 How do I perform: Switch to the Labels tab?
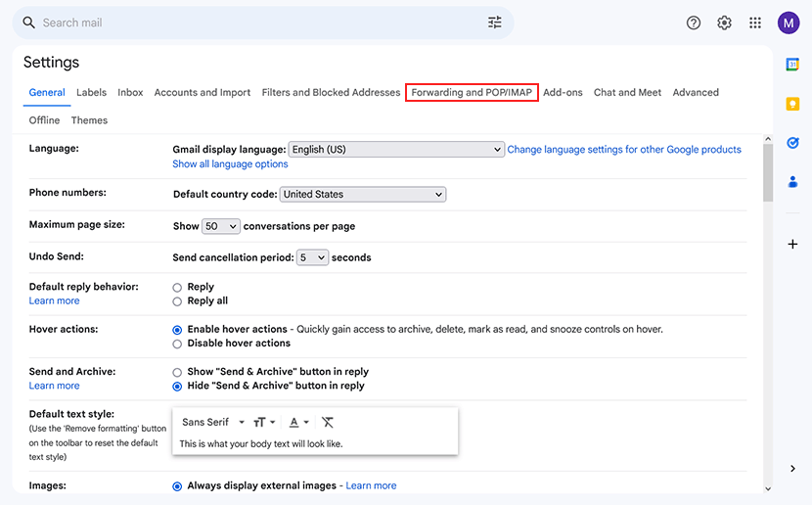point(91,92)
